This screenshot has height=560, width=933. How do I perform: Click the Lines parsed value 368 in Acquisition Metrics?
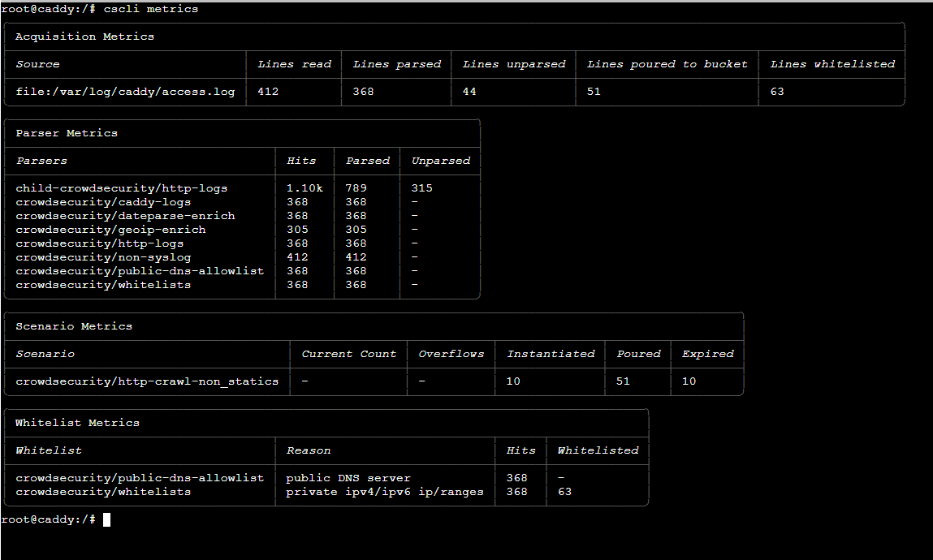click(x=363, y=92)
